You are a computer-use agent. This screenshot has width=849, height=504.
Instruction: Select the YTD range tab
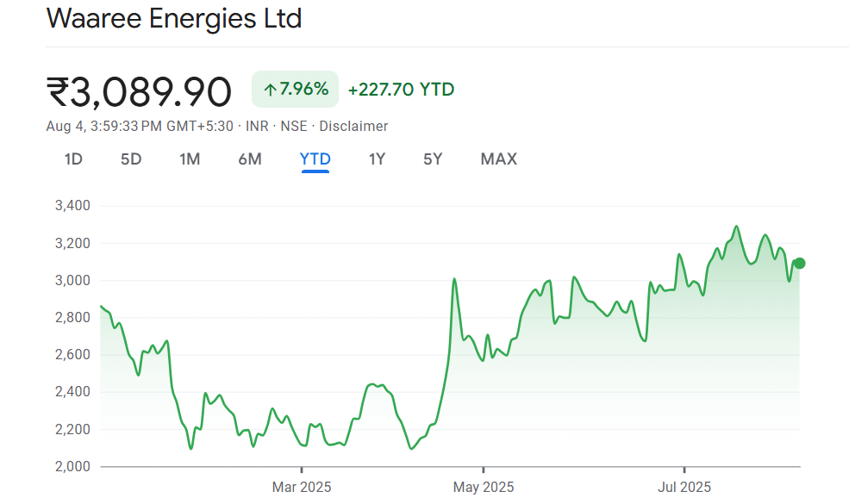tap(315, 159)
